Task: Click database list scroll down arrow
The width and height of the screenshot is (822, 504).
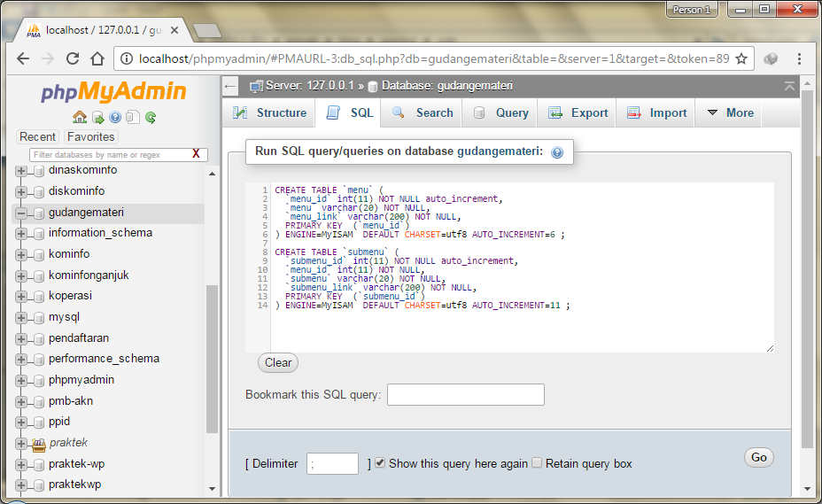Action: [x=212, y=488]
